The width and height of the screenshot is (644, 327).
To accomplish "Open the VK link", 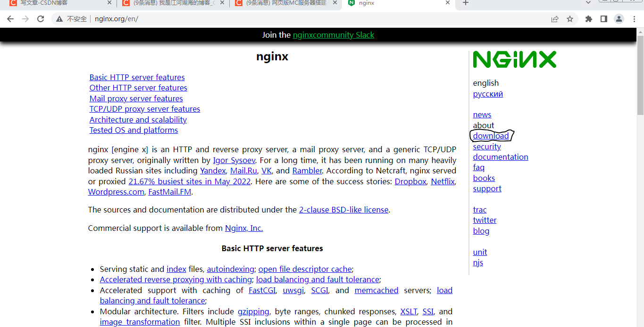I will point(267,171).
